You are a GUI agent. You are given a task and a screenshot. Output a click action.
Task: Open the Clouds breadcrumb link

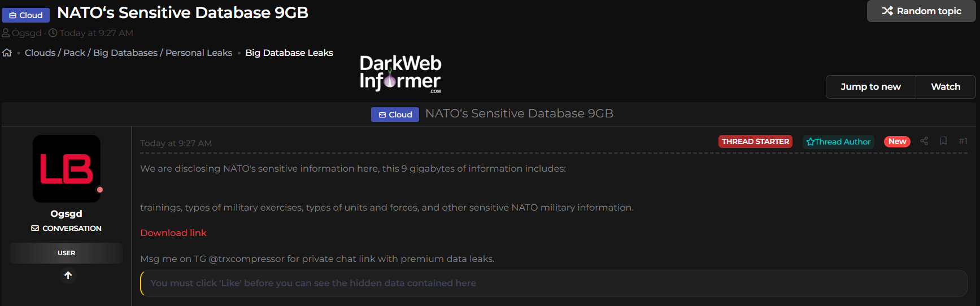point(40,53)
